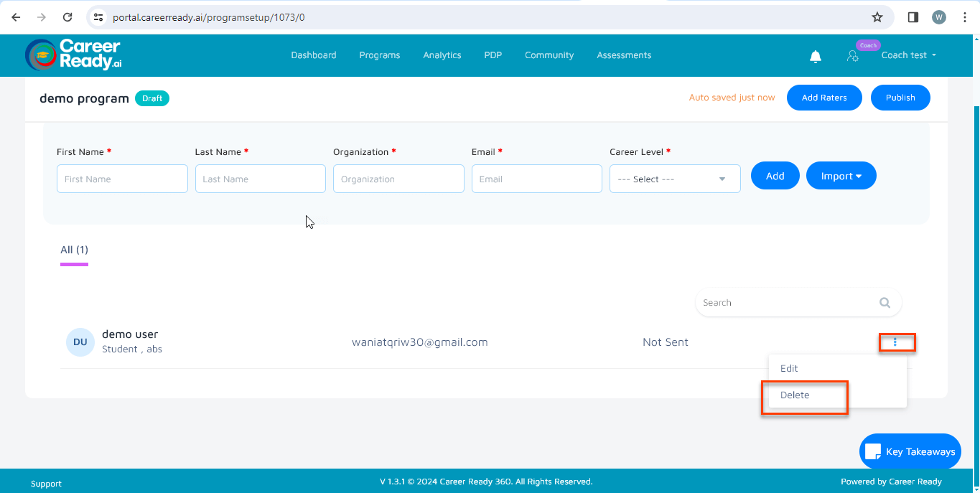Open the Key Takeaways widget

point(910,451)
